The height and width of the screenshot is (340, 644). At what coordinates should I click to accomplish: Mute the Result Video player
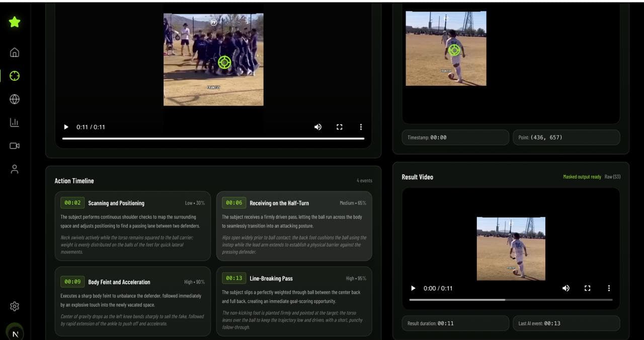pyautogui.click(x=566, y=288)
